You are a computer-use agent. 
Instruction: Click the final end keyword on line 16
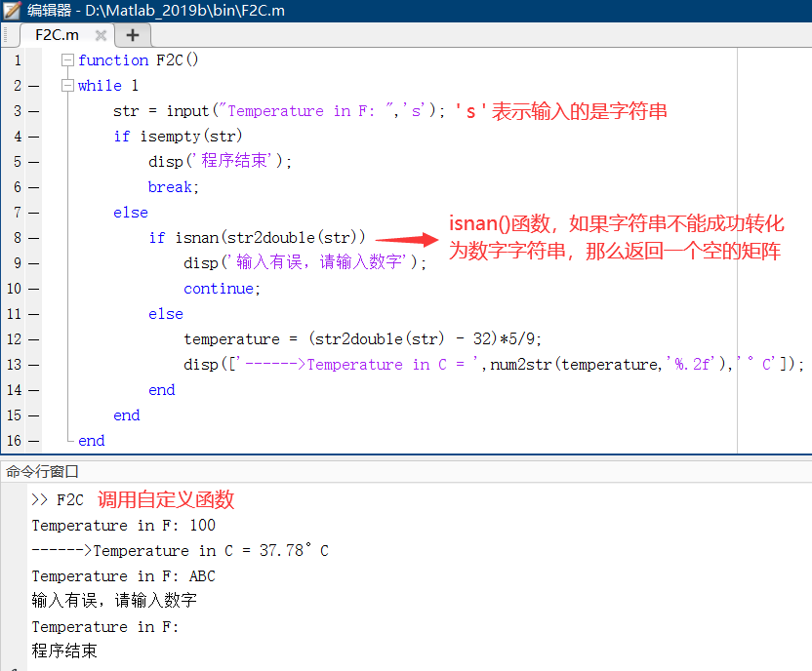(x=90, y=440)
